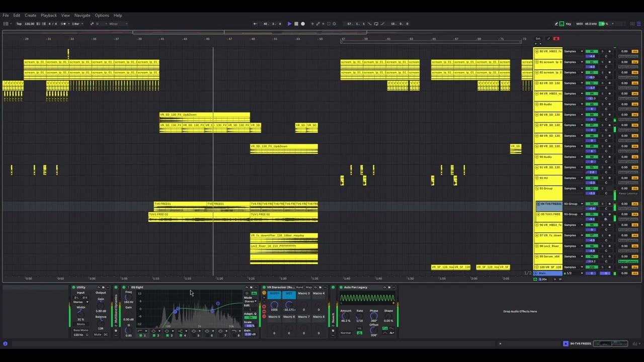Click the tempo field 135.00
This screenshot has width=644, height=362.
[x=29, y=24]
